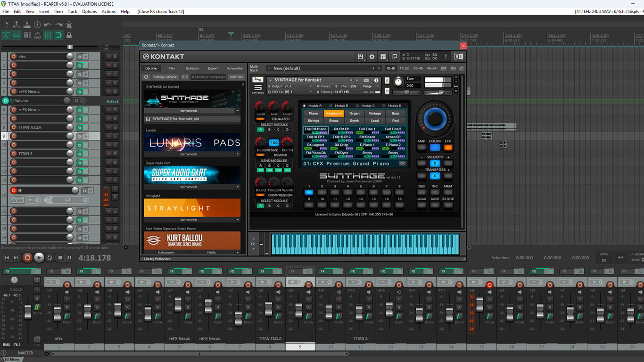Switch to Kontakt Database tab
Screen dimensions: 644x362
192,68
